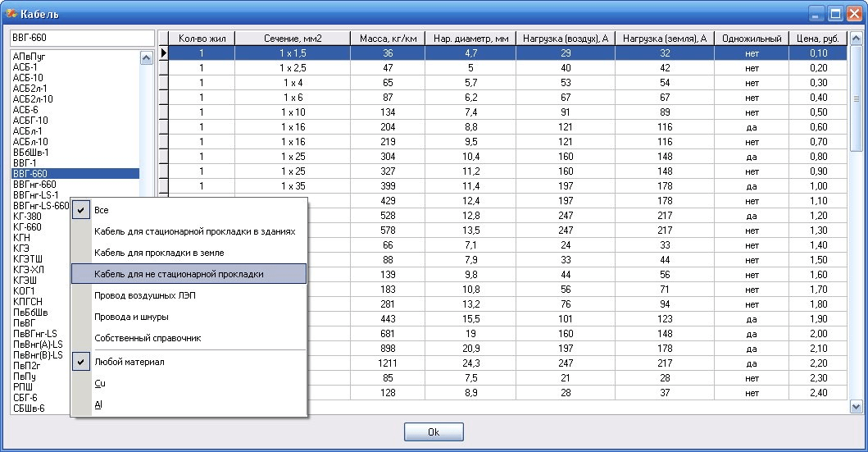Select 'АСБГ-10' in cable list

[x=30, y=121]
